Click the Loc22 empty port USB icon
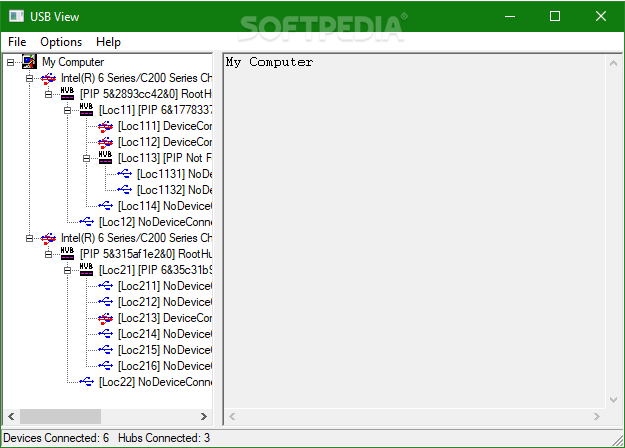 86,382
